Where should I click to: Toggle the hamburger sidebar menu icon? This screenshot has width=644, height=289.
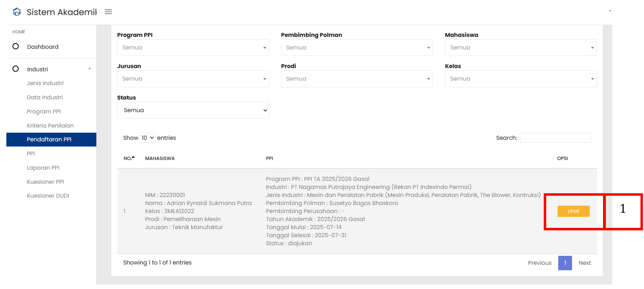[108, 12]
